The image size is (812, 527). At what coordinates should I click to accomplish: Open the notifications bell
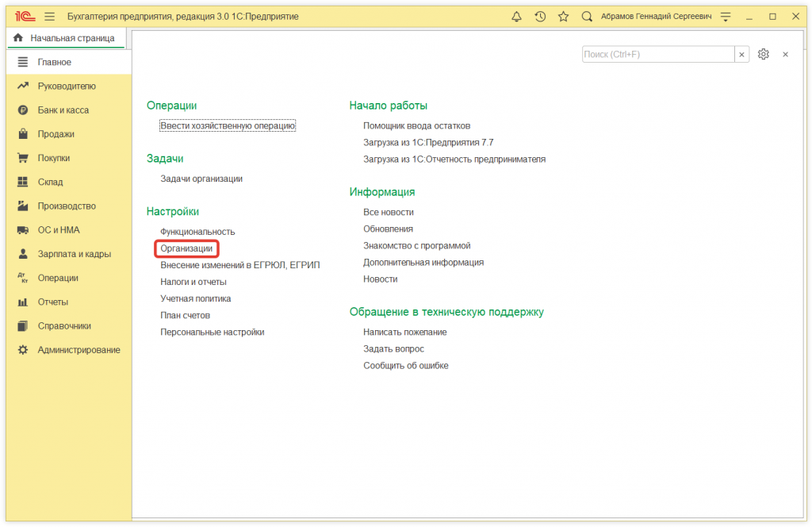coord(516,16)
